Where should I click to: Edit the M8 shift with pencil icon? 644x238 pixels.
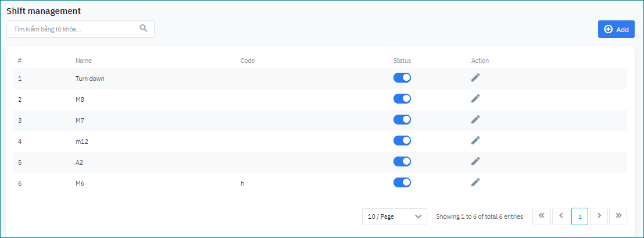click(x=475, y=99)
